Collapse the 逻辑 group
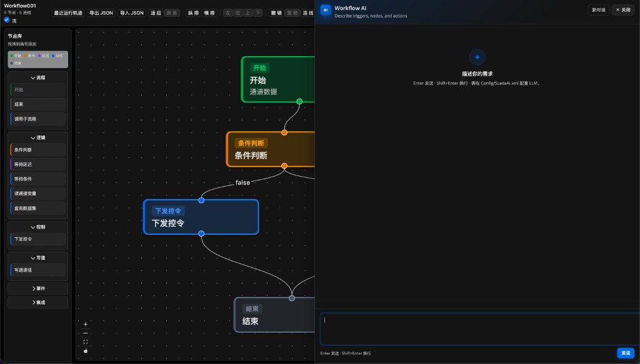The image size is (640, 364). [x=37, y=138]
